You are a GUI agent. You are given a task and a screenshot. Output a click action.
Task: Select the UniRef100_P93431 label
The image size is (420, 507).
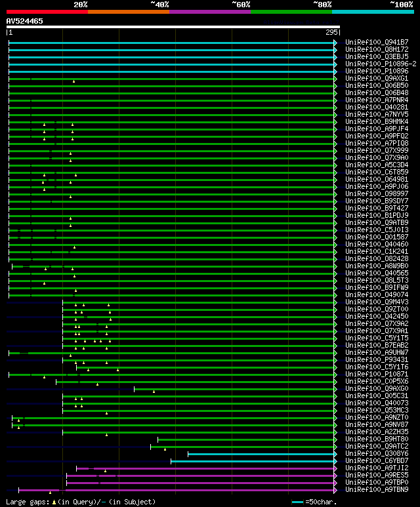377,360
